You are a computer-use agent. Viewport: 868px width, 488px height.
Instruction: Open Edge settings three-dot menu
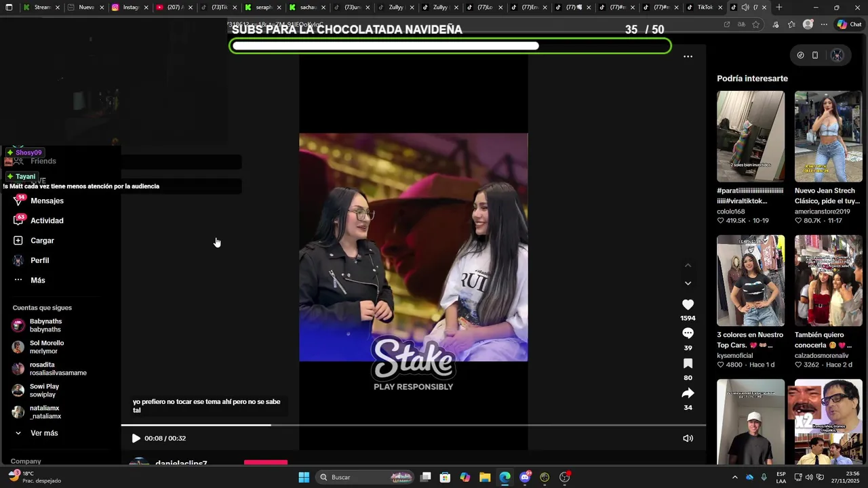[x=824, y=24]
